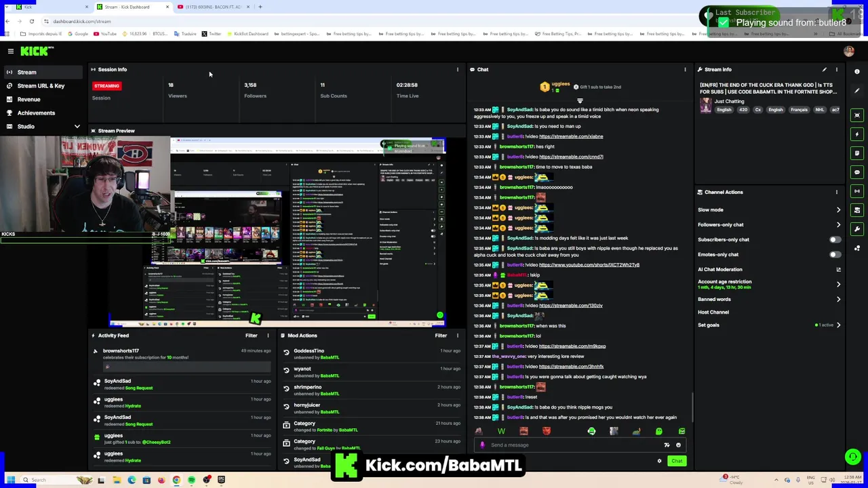Toggle Emotes-only chat switch

(x=835, y=254)
